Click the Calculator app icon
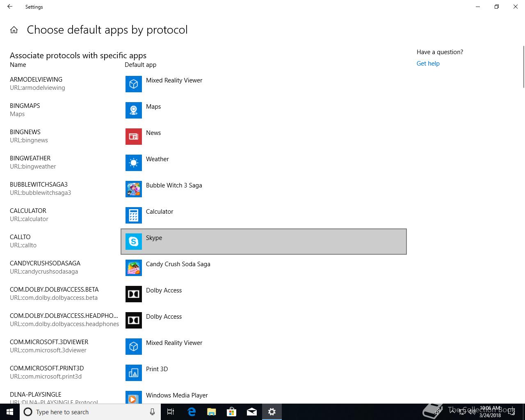 pos(134,215)
